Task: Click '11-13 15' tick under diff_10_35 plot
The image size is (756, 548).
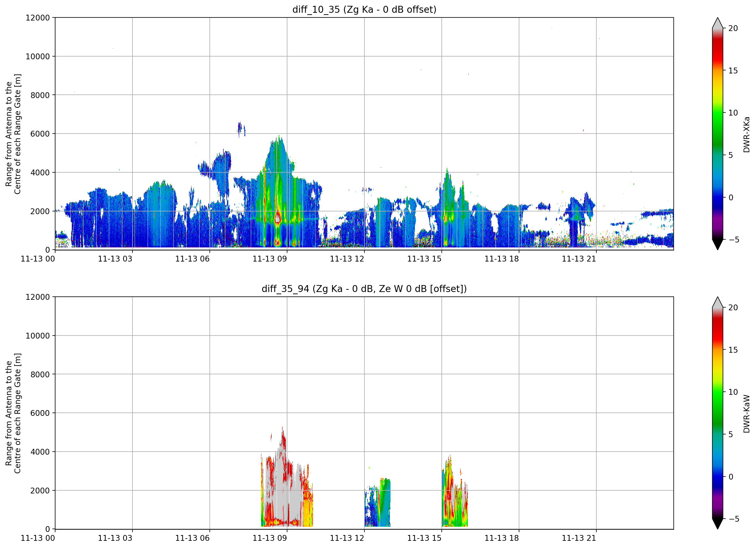Action: [x=424, y=259]
